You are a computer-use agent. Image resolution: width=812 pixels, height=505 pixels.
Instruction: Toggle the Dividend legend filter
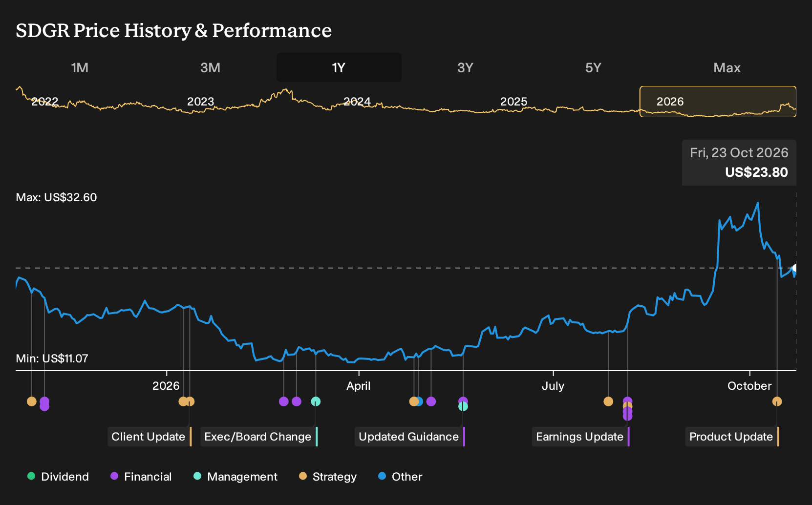click(x=58, y=477)
